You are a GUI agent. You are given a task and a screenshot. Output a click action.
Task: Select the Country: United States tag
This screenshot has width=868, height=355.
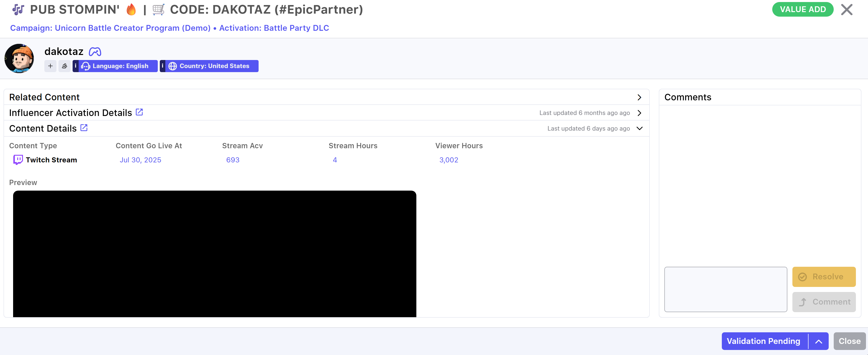tap(209, 66)
